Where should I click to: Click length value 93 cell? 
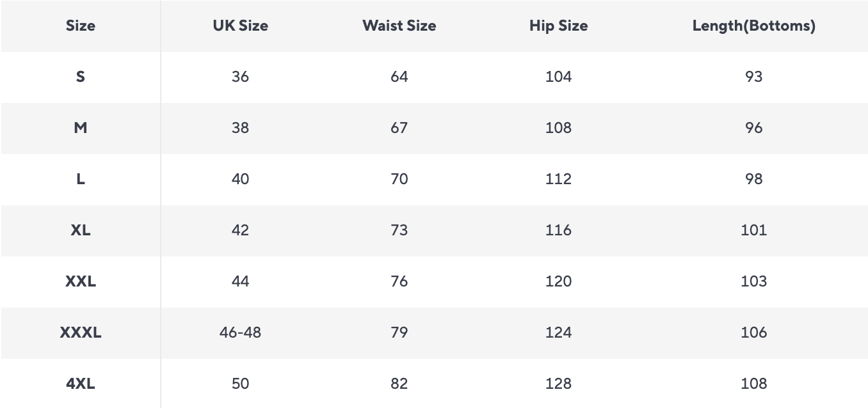click(753, 77)
